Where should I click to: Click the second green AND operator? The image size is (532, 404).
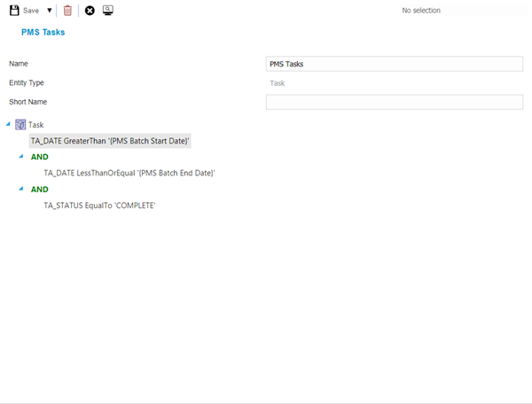click(40, 189)
